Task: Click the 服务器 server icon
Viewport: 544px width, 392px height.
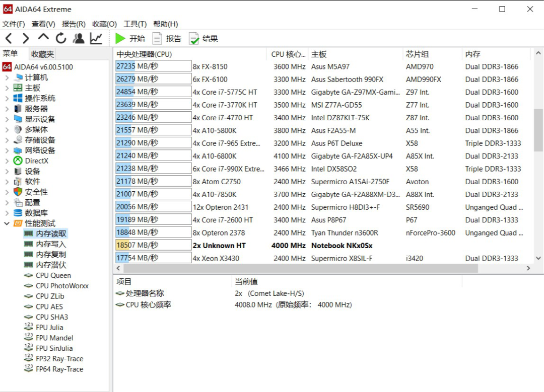Action: 18,109
